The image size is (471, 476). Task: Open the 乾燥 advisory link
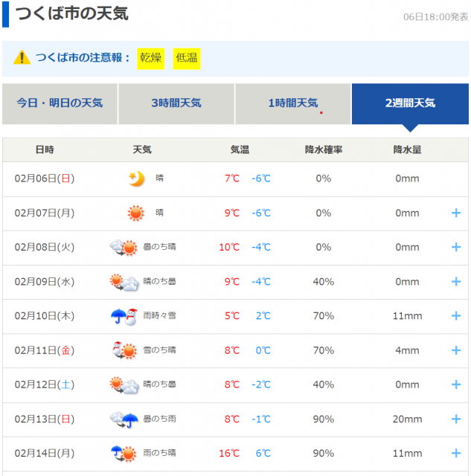(x=150, y=58)
